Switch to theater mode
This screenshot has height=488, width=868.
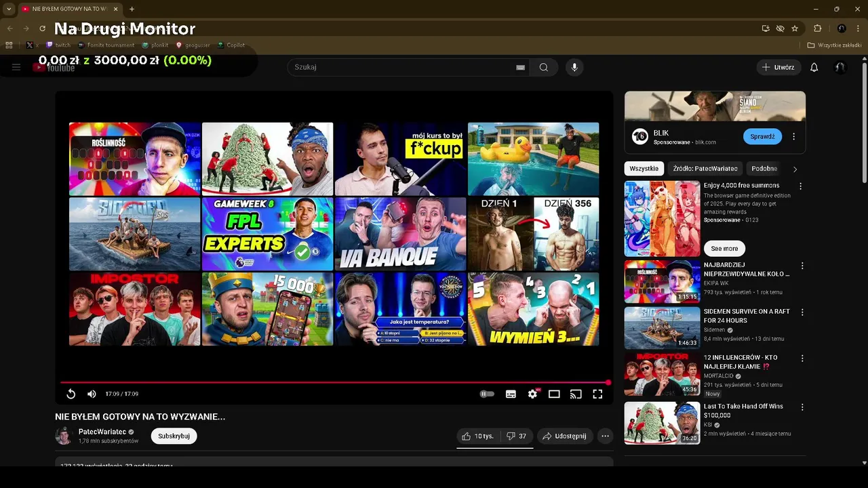pos(554,394)
